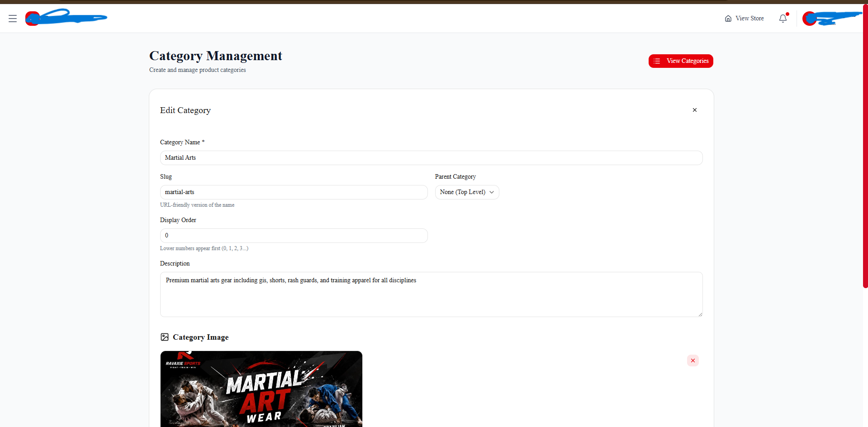
Task: Click the Parent Category label
Action: 455,177
